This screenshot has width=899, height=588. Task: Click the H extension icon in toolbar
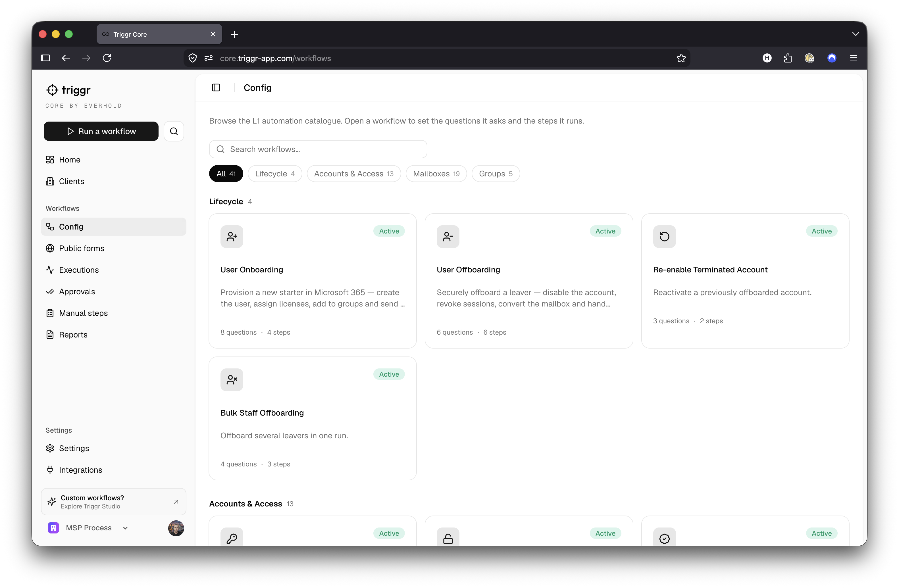[767, 58]
